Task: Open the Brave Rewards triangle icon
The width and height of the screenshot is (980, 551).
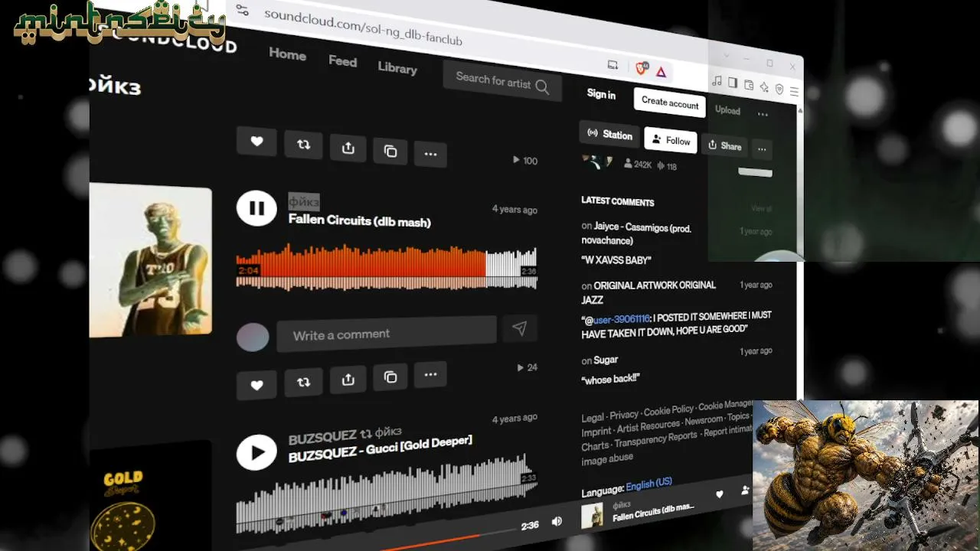Action: (661, 72)
